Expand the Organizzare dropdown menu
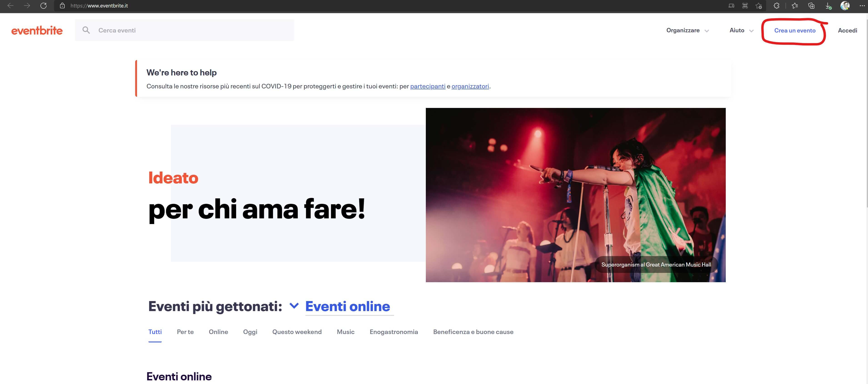Viewport: 868px width, 384px height. (687, 30)
